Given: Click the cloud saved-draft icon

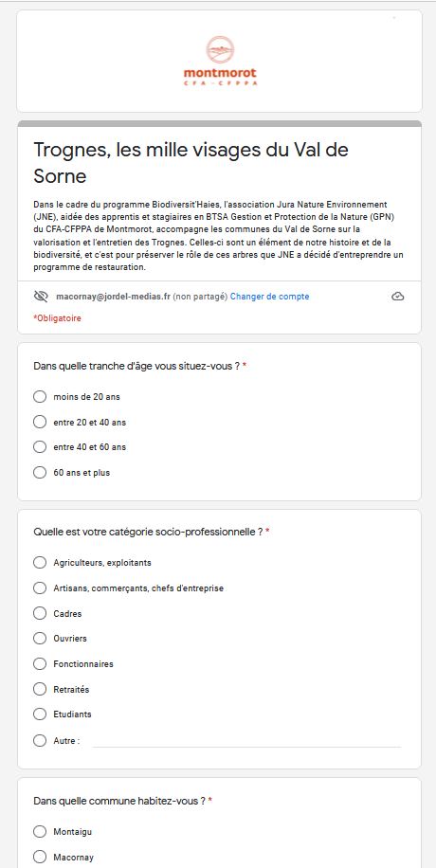Looking at the screenshot, I should coord(397,297).
